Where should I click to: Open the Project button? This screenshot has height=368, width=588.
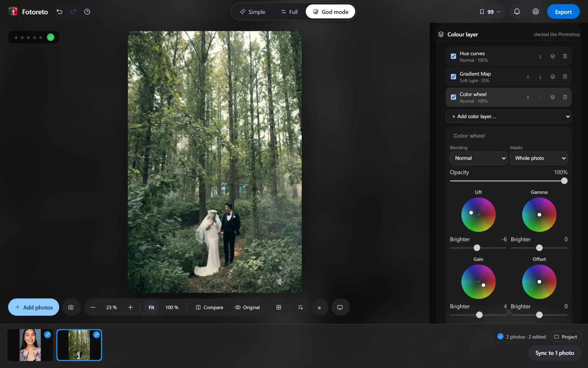tap(565, 337)
